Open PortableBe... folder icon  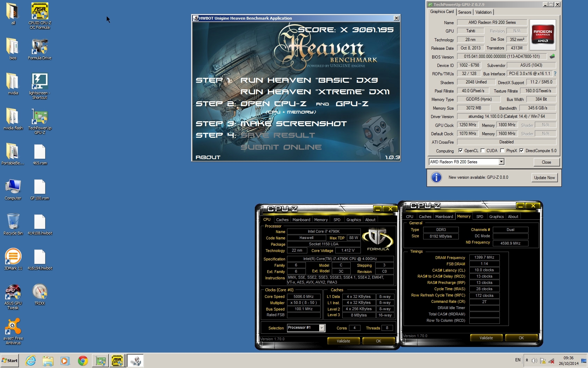click(13, 154)
